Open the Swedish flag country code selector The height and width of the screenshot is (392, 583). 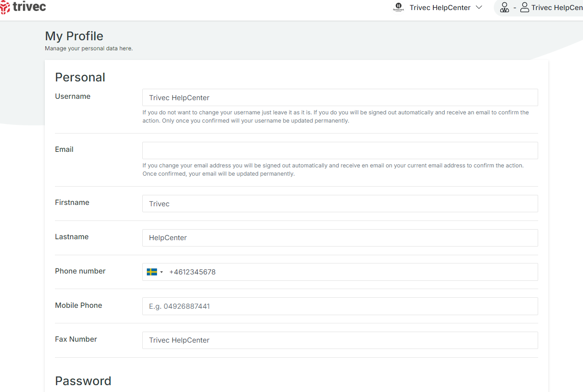point(155,272)
